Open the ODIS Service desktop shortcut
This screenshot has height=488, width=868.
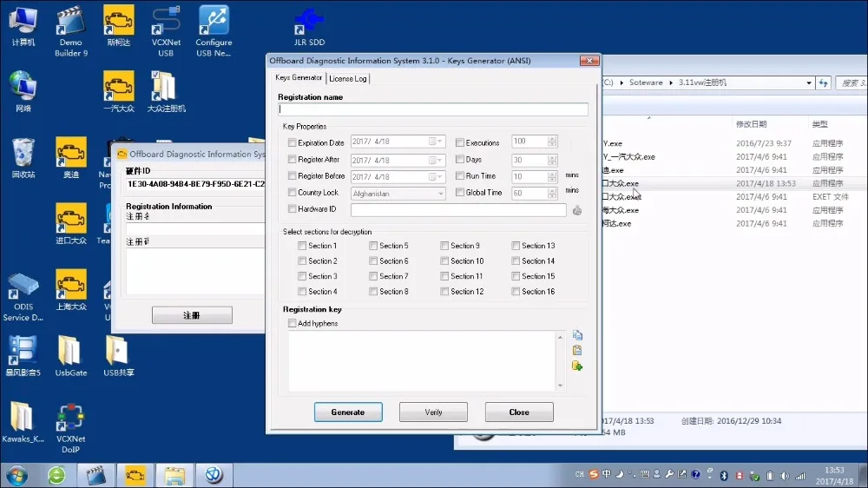(23, 296)
